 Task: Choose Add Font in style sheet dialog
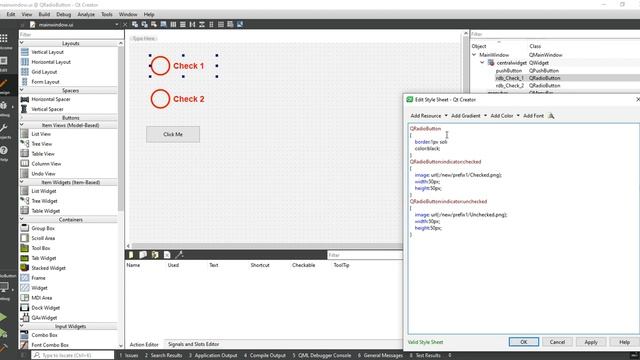coord(533,116)
